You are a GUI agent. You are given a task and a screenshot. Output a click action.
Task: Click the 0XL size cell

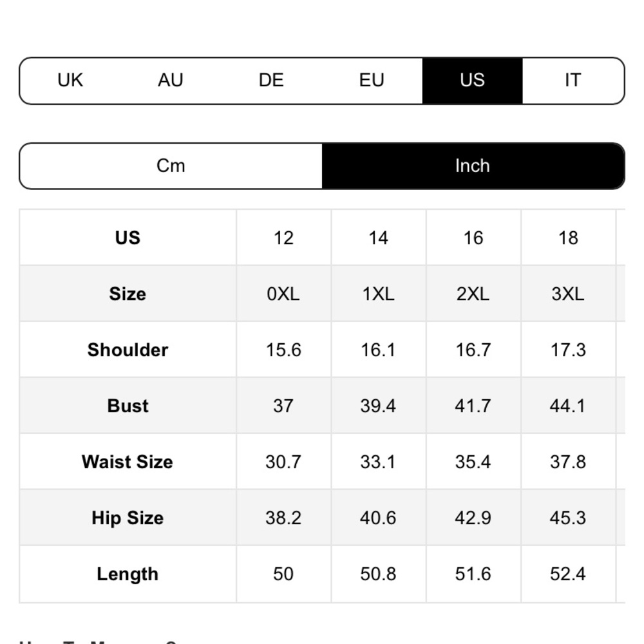[283, 294]
